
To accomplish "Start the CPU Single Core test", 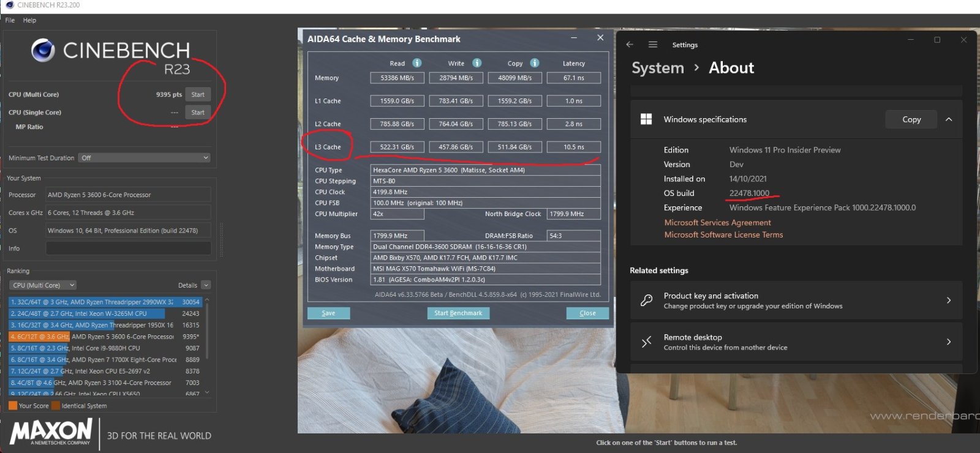I will [x=198, y=112].
